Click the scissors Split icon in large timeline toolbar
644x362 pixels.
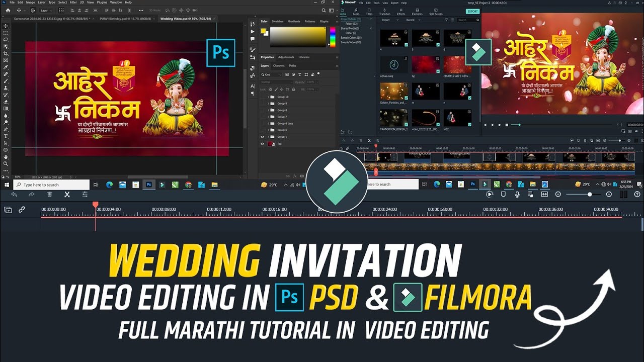tap(67, 195)
